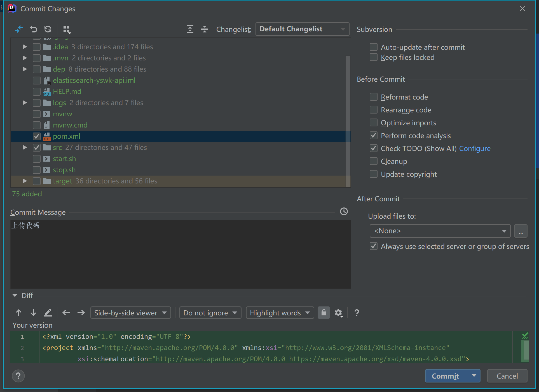This screenshot has width=539, height=392.
Task: Open the Group By icon menu
Action: 67,29
